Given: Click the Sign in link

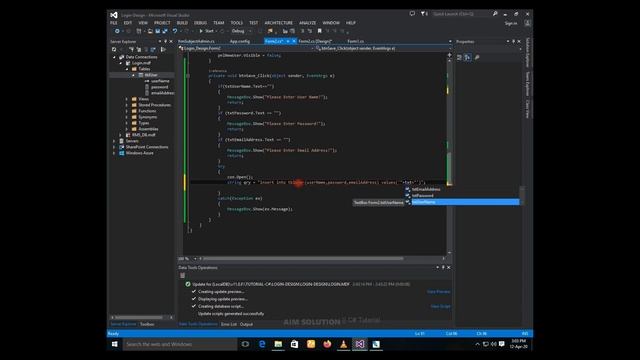Looking at the screenshot, I should 511,23.
